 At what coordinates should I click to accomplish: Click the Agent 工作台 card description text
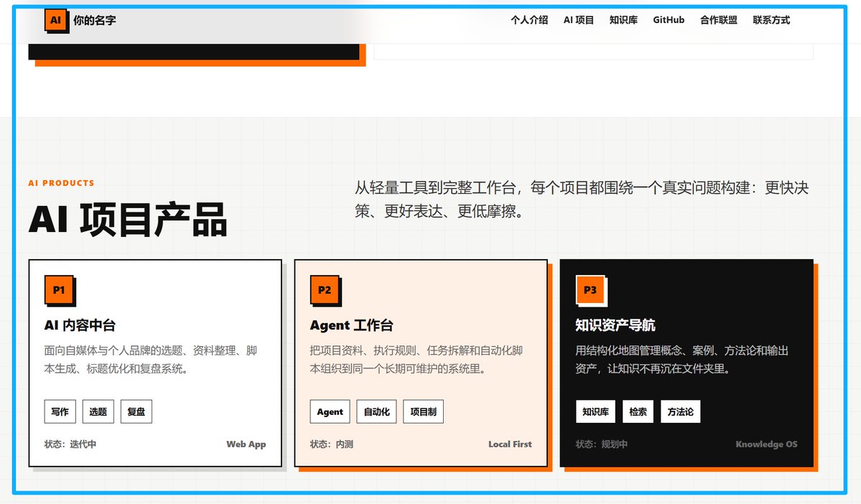[x=416, y=360]
